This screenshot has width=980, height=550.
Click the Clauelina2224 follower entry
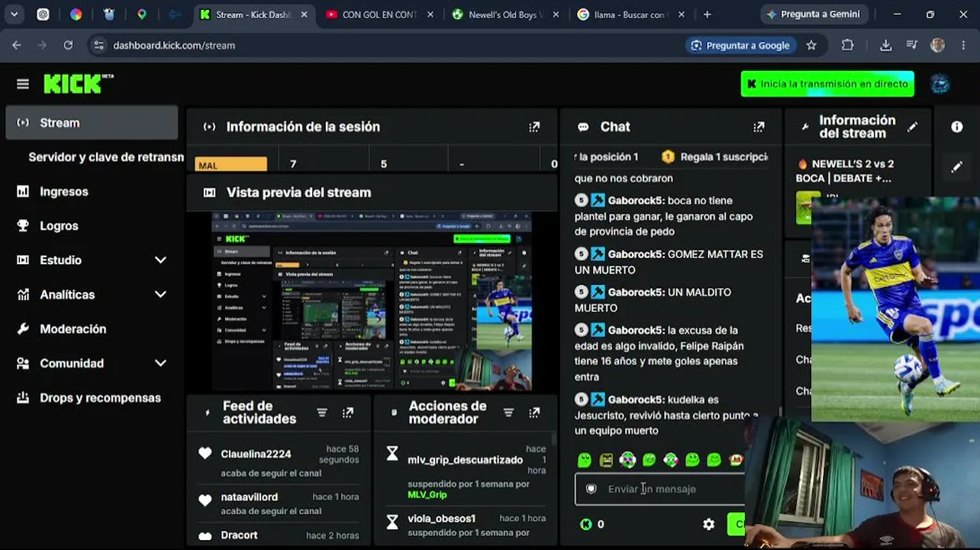coord(278,462)
